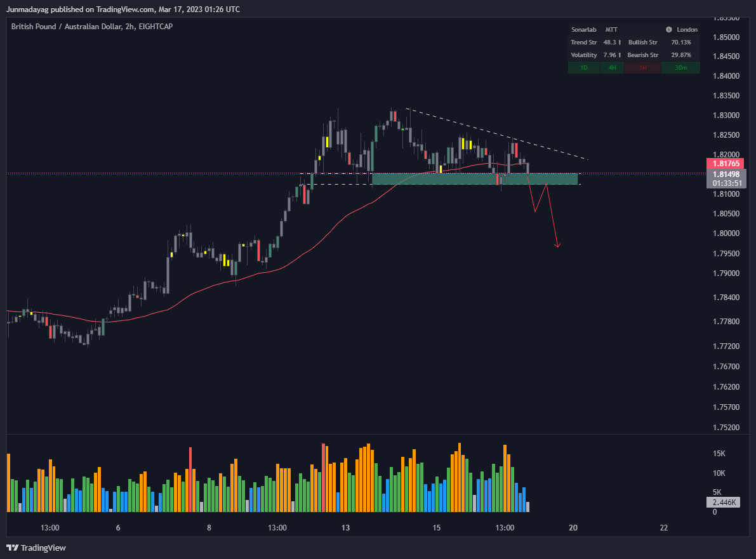The width and height of the screenshot is (756, 559).
Task: Click the 1.80000 price axis label
Action: click(726, 233)
